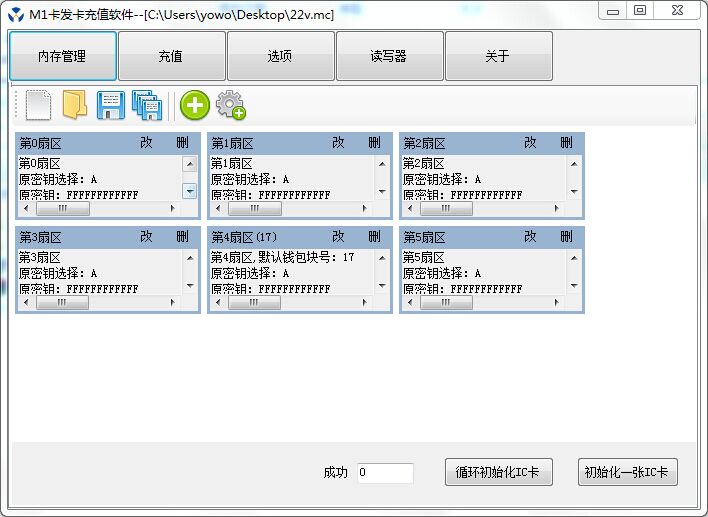Click the multi-floppy save all icon
The image size is (708, 517).
(x=146, y=104)
